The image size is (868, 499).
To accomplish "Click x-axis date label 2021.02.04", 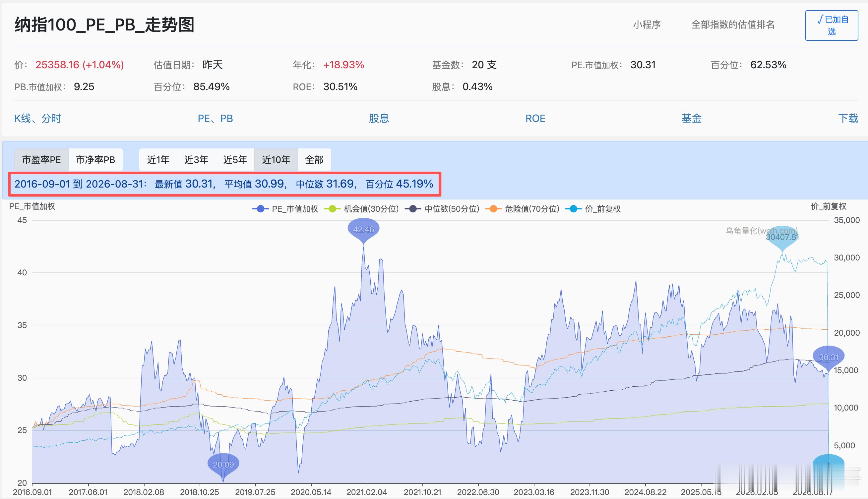I will coord(367,492).
